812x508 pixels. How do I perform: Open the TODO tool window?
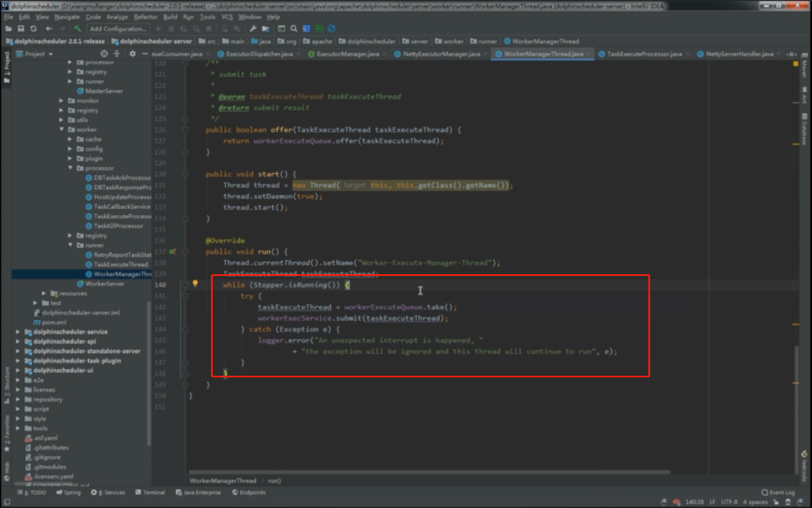(32, 492)
